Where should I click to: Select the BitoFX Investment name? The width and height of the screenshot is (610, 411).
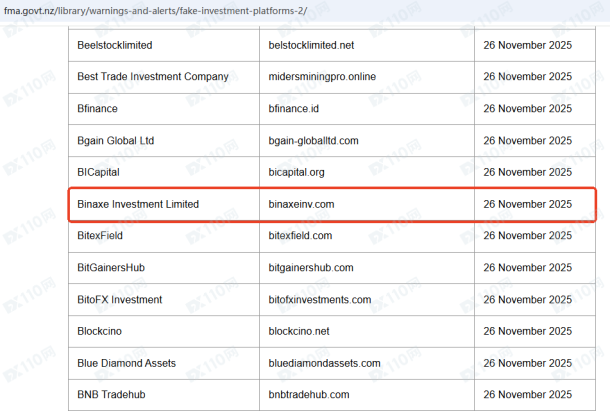119,300
